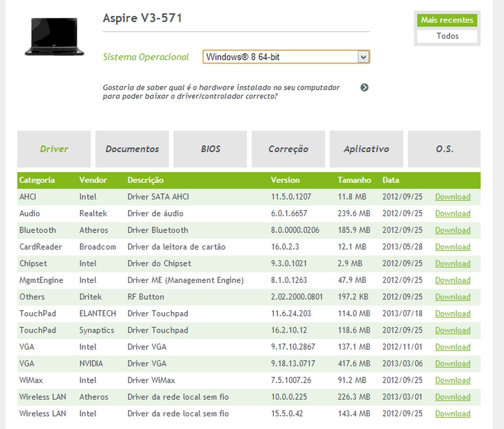
Task: Click the Data column header
Action: [x=391, y=180]
